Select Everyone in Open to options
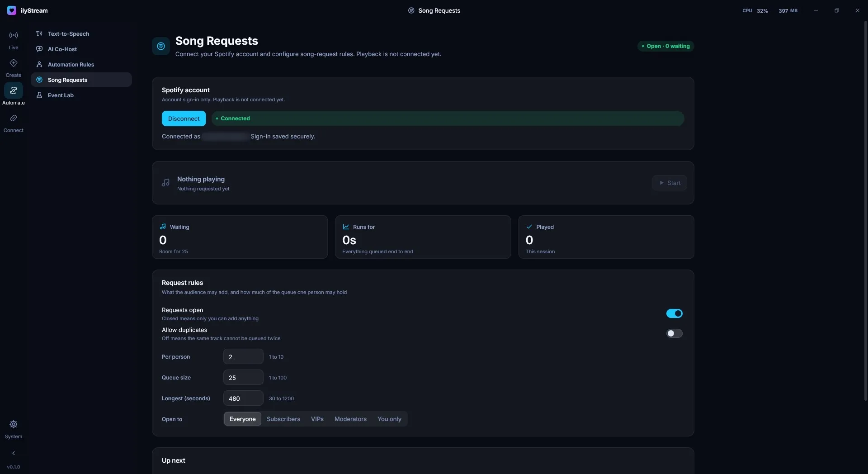The width and height of the screenshot is (868, 474). click(x=243, y=419)
